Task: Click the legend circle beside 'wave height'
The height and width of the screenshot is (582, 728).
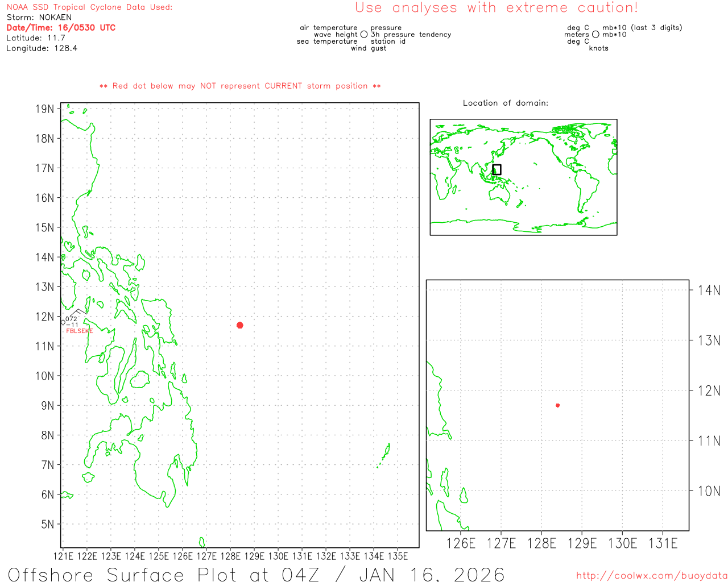Action: tap(364, 35)
